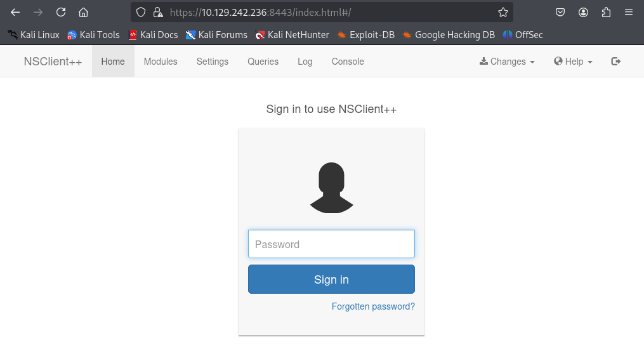Reload the page with the refresh icon
The width and height of the screenshot is (644, 361).
(x=61, y=12)
